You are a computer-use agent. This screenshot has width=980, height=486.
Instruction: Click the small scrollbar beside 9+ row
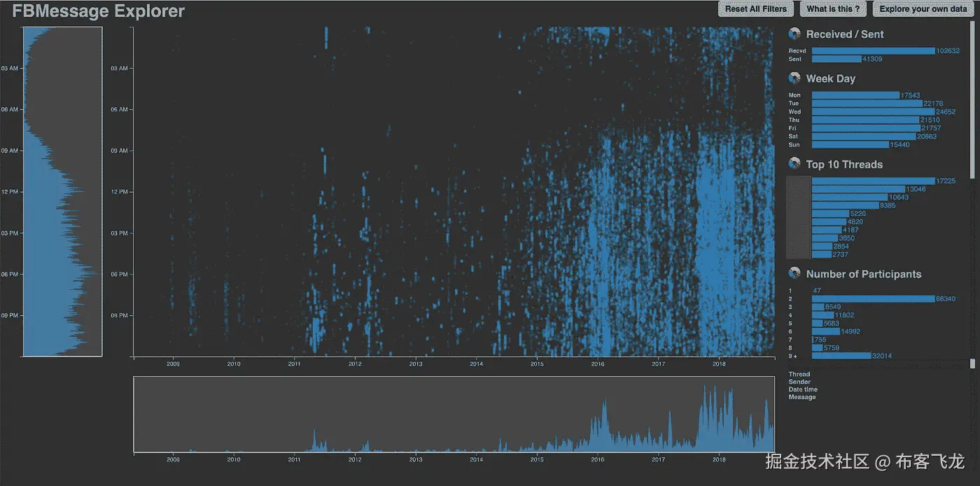pos(972,363)
